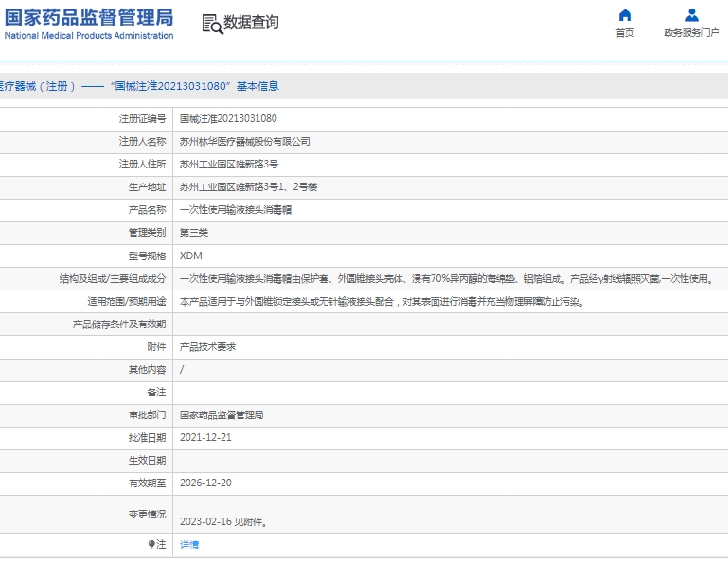The image size is (728, 562).
Task: Click the 批准日期 row label
Action: point(147,438)
